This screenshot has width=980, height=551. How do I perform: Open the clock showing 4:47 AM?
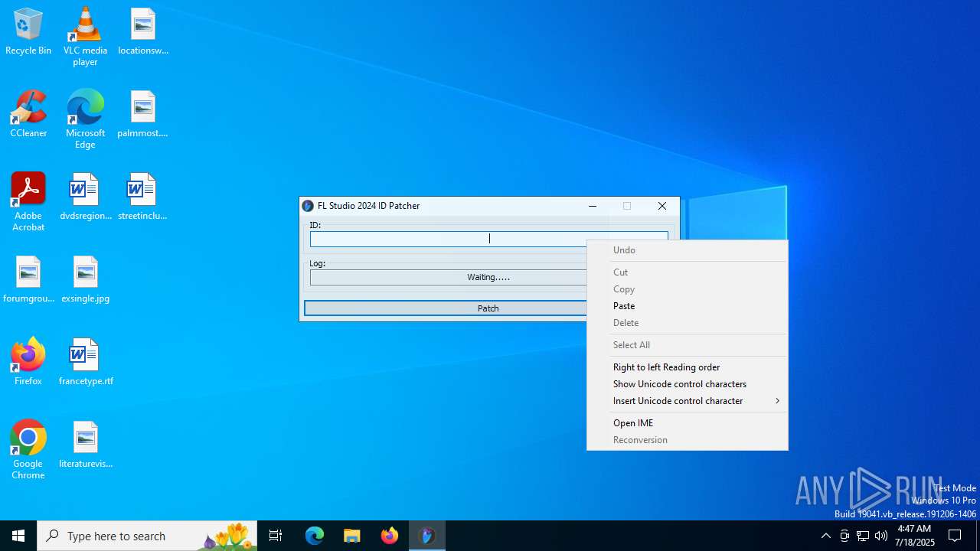coord(916,536)
